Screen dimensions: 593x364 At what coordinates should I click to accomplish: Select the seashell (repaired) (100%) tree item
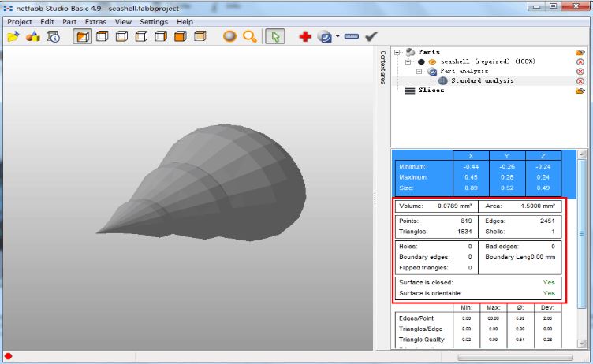488,61
